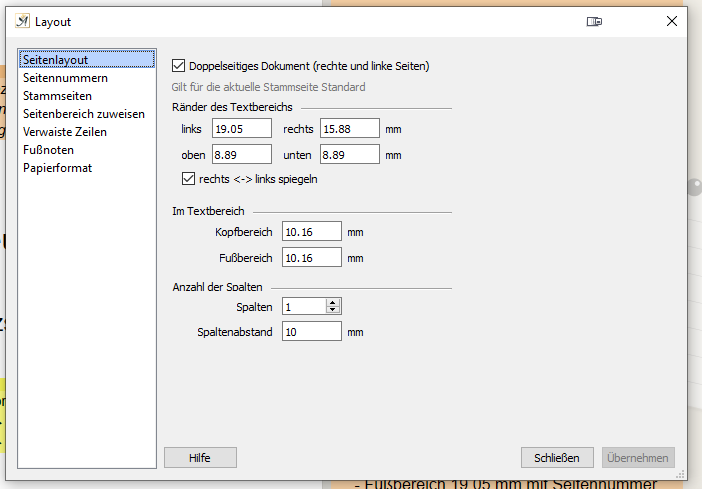Toggle rechts <-> links spiegeln checkbox
The width and height of the screenshot is (702, 489).
(188, 179)
